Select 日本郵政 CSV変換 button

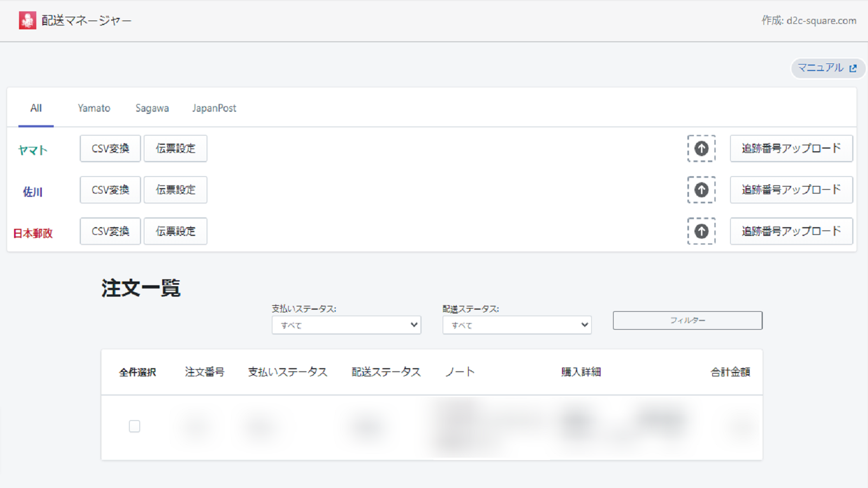[110, 231]
